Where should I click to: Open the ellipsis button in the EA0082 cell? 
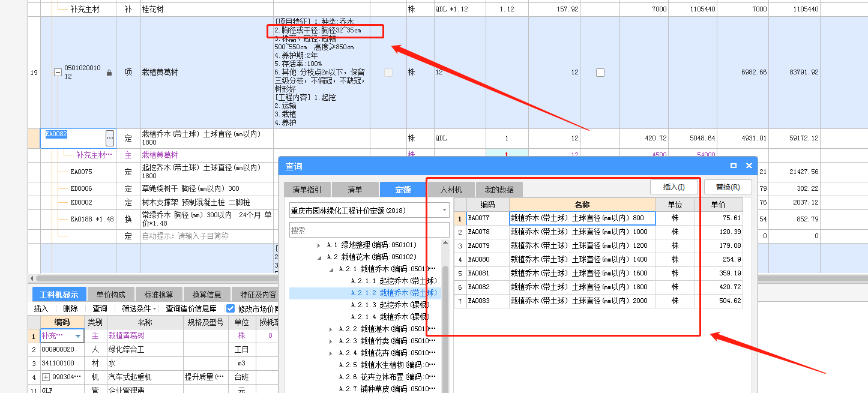tap(110, 138)
